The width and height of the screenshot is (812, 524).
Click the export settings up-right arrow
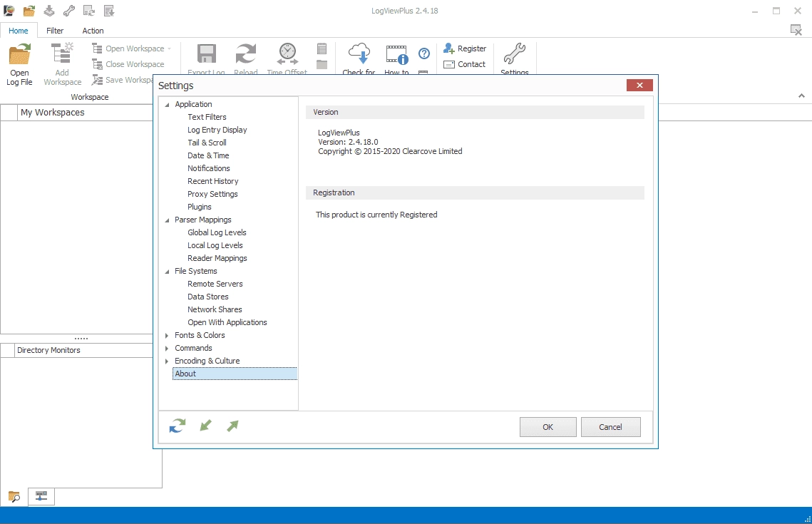coord(232,426)
